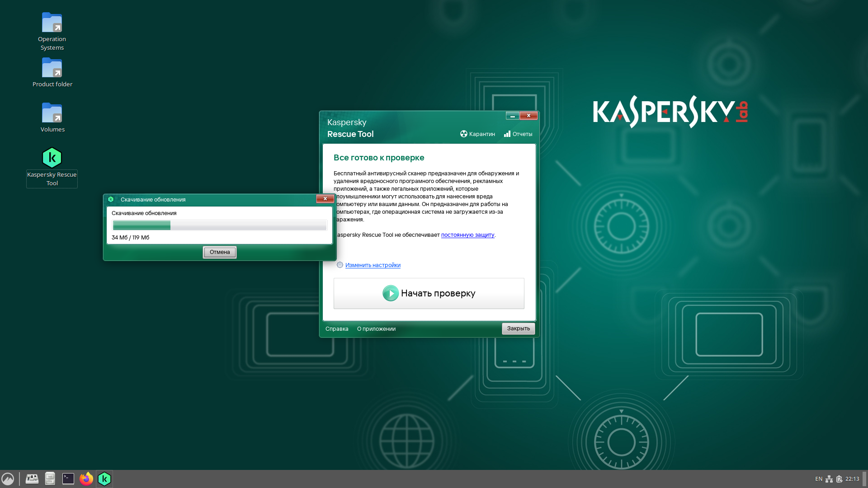This screenshot has width=868, height=488.
Task: Open Отчеты (Reports) section
Action: (x=518, y=134)
